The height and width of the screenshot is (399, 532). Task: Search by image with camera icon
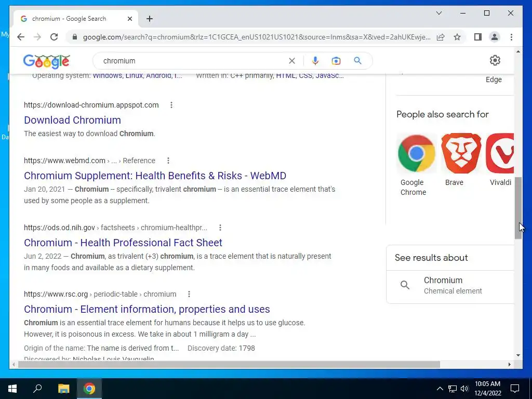(336, 61)
